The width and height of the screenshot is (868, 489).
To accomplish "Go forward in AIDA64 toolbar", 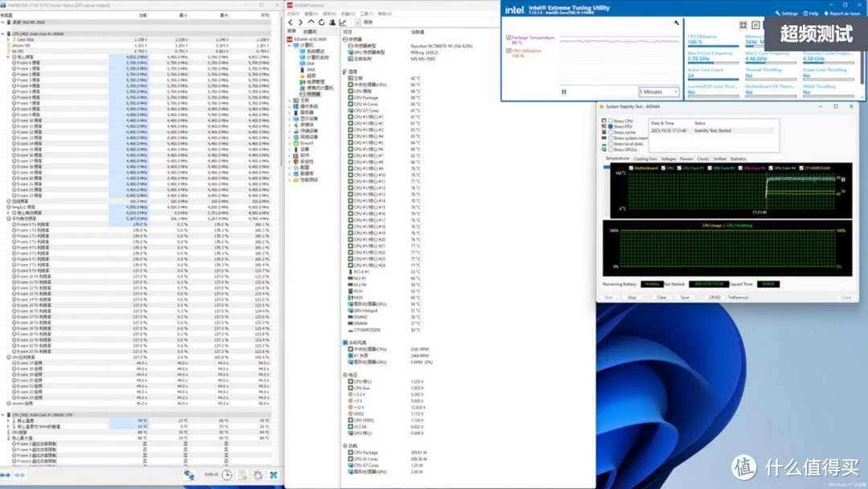I will (x=301, y=23).
